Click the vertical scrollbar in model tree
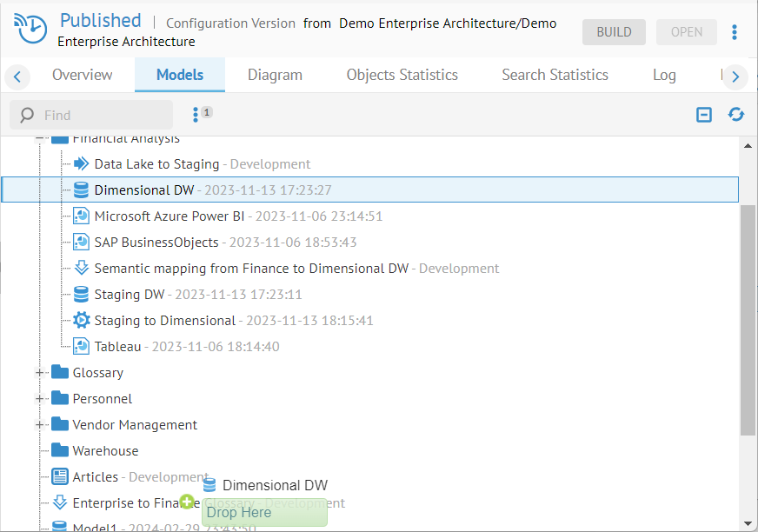Viewport: 758px width, 532px height. [748, 320]
